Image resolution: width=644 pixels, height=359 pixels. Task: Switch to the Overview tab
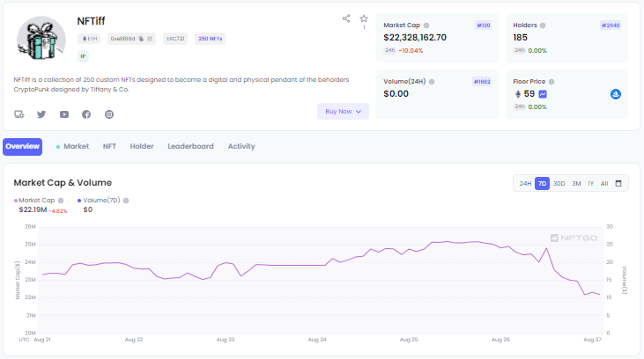point(23,146)
